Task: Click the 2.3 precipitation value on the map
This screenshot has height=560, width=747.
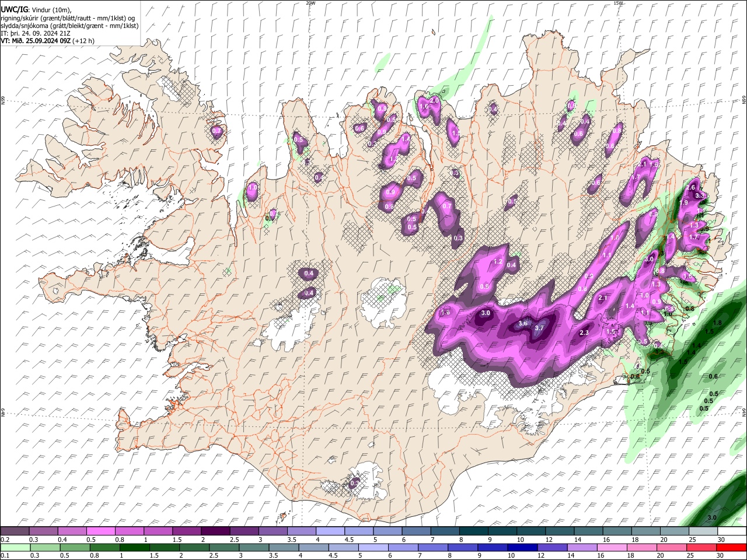Action: click(x=584, y=332)
